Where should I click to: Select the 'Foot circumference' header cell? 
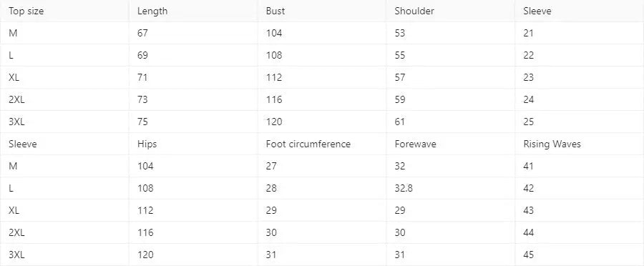coord(321,144)
